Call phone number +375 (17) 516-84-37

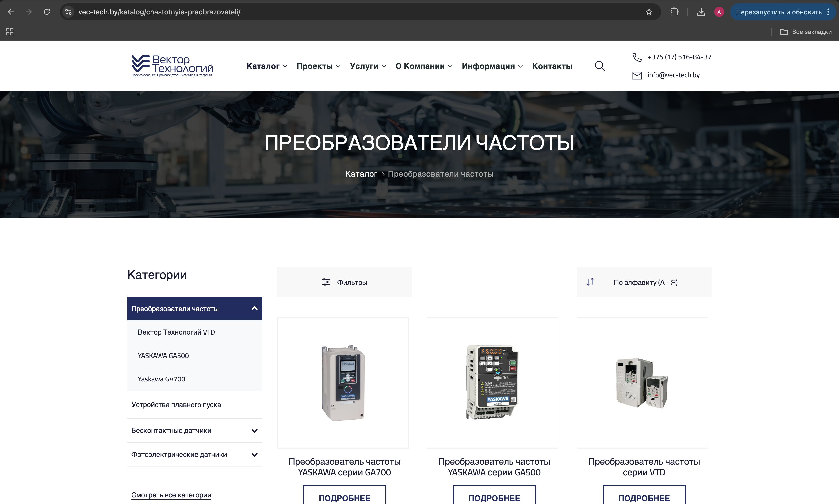point(679,57)
